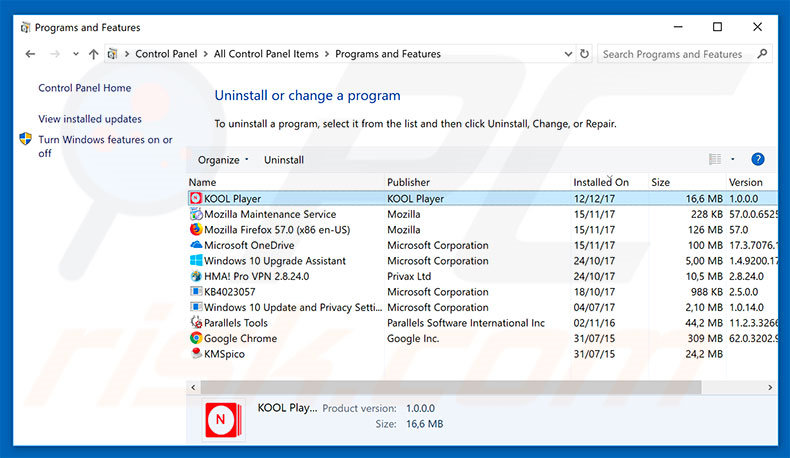Expand chevron after All Control Panel Items
The width and height of the screenshot is (790, 458).
tap(327, 54)
